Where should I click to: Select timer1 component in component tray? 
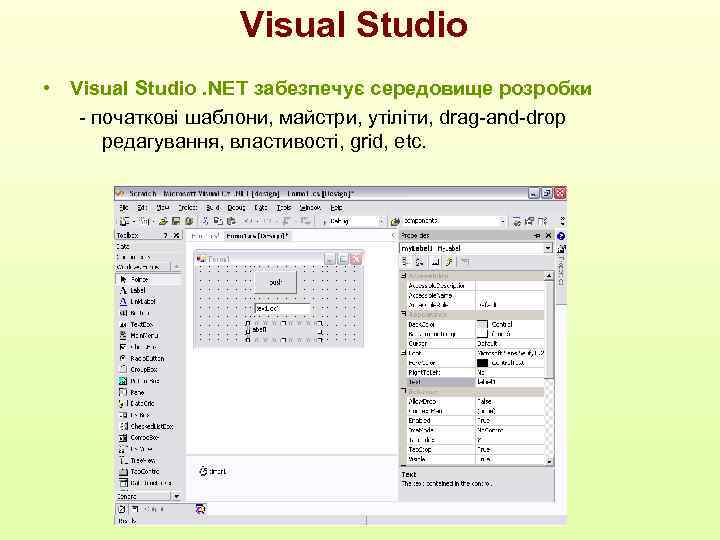click(213, 471)
